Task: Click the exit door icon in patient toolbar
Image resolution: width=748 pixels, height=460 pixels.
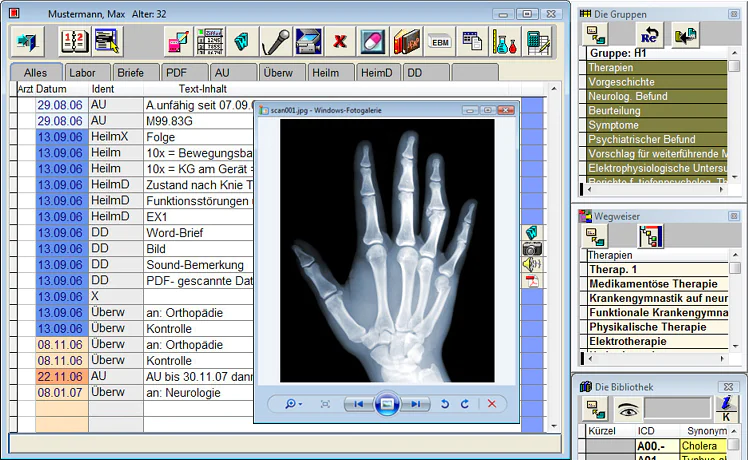Action: (27, 42)
